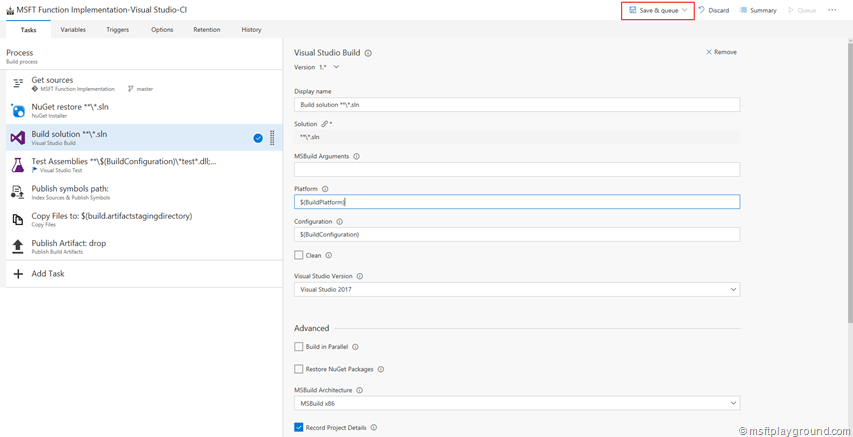The width and height of the screenshot is (853, 437).
Task: Click info icon beside MSBuild Architecture
Action: (x=360, y=390)
